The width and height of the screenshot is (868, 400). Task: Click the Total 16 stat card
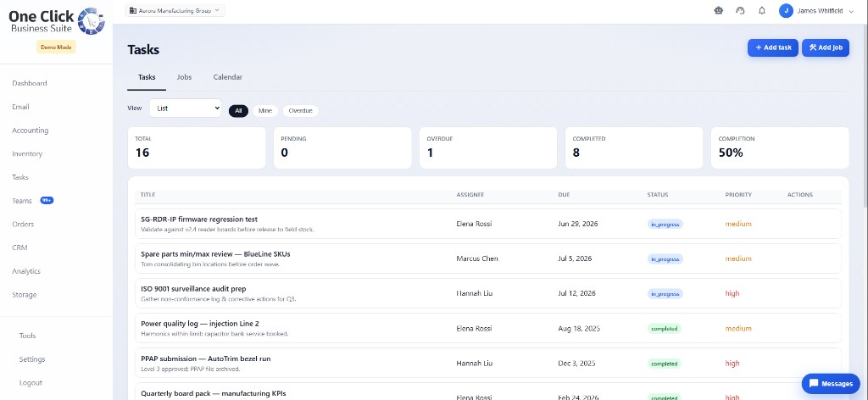(x=197, y=147)
